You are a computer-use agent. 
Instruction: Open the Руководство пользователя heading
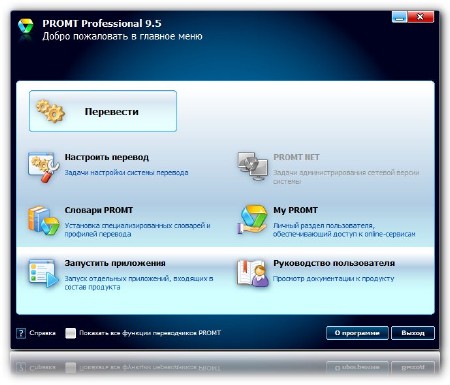[x=334, y=263]
